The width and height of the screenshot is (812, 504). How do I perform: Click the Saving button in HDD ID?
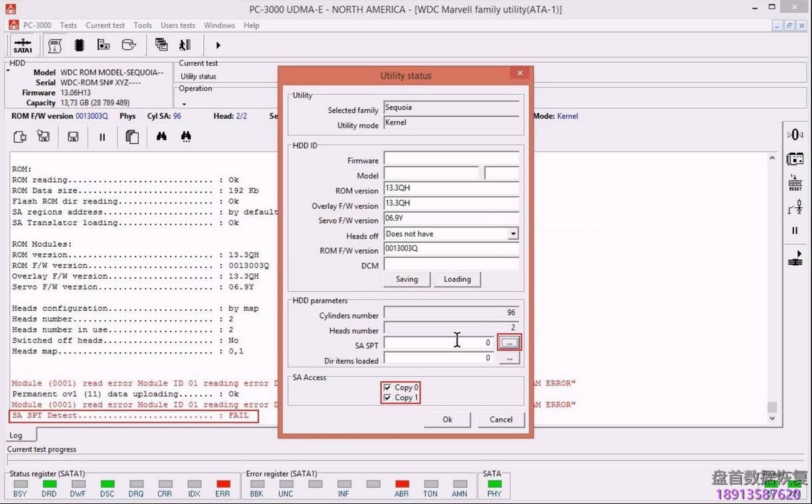pos(406,279)
